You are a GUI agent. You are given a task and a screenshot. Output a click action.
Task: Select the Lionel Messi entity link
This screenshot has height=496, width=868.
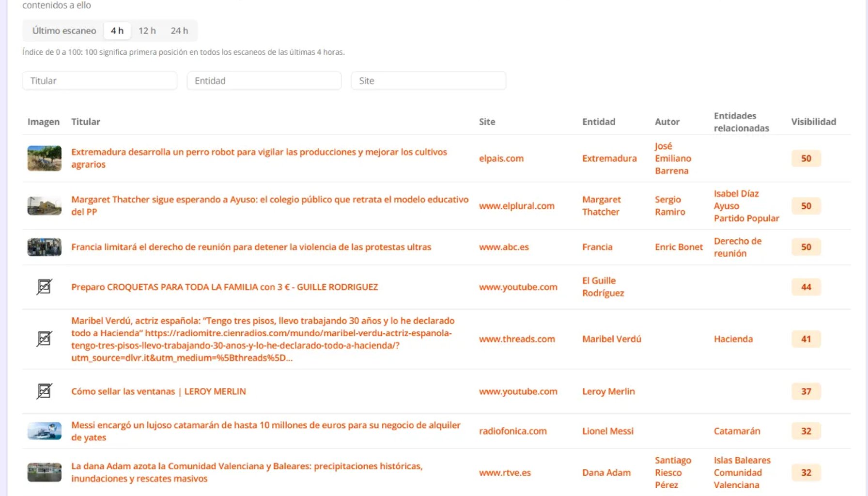(608, 431)
